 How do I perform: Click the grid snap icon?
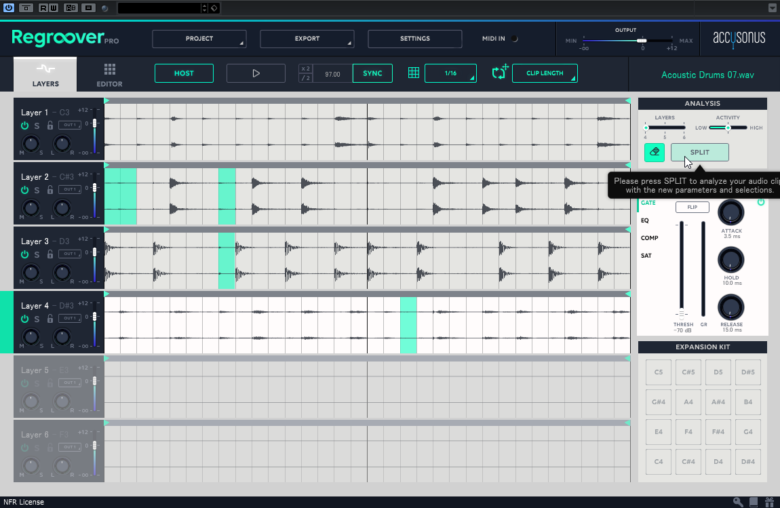(x=414, y=73)
